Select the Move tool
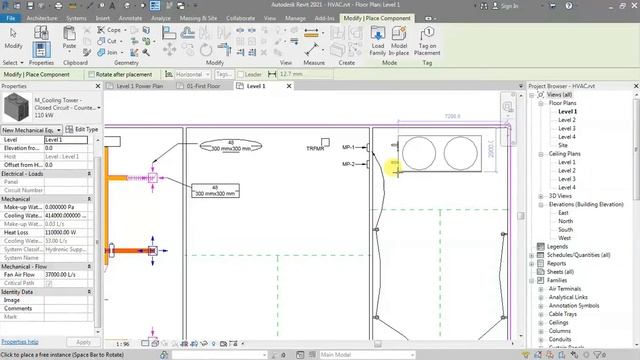The width and height of the screenshot is (640, 360). coord(169,50)
